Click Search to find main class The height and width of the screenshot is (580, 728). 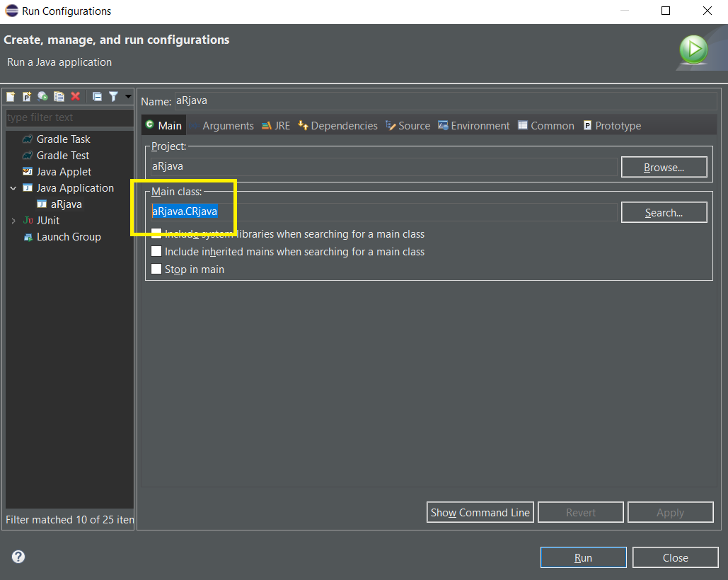[664, 212]
